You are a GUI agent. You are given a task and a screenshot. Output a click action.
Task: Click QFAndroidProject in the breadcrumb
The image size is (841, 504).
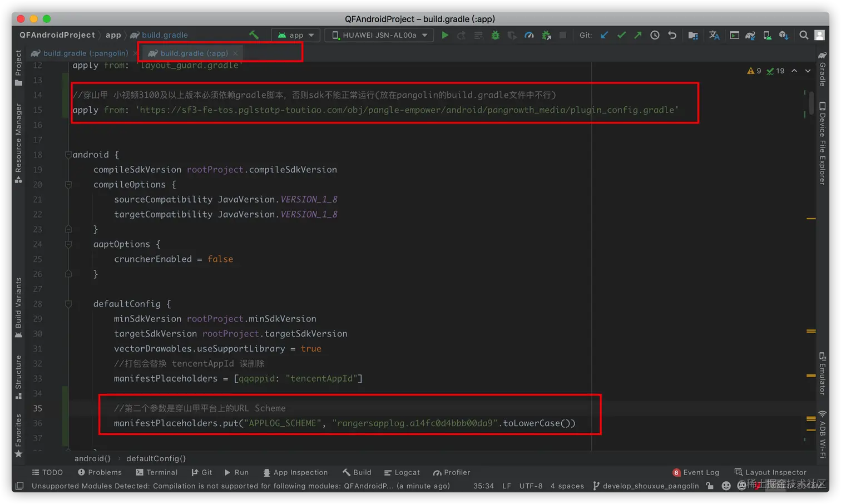[57, 35]
